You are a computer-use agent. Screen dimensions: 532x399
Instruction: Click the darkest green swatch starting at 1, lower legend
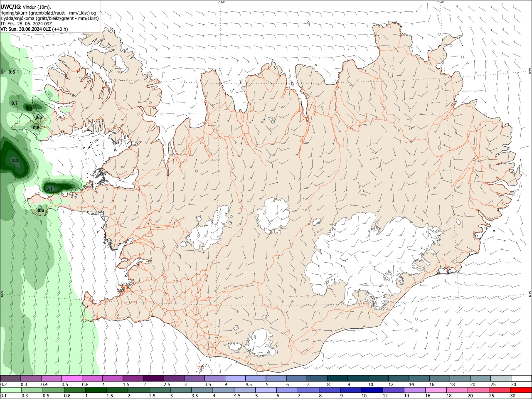[96, 390]
